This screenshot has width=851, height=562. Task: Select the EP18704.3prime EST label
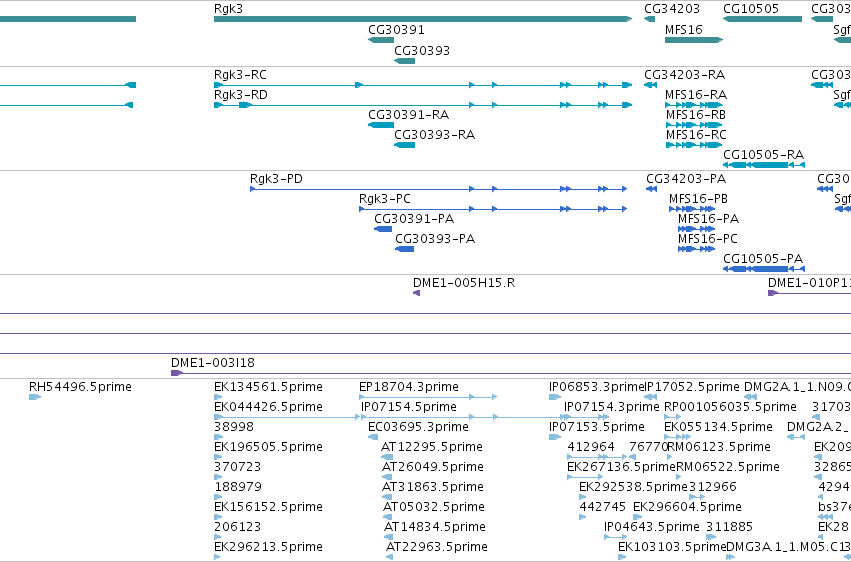[x=409, y=387]
